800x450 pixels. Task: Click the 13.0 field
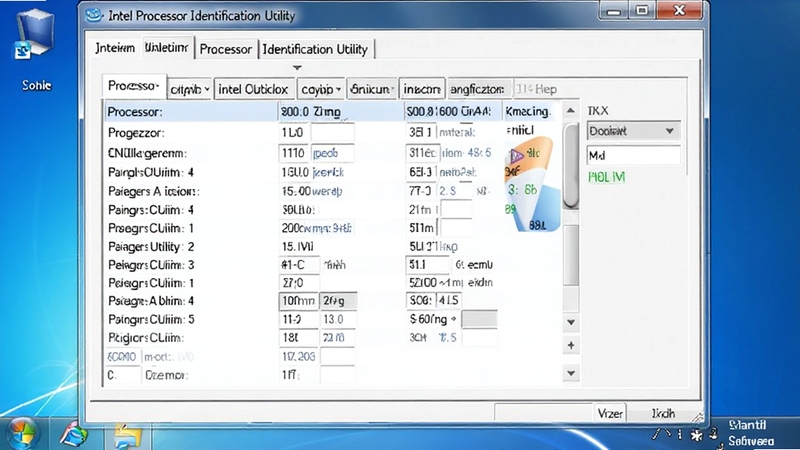(338, 319)
